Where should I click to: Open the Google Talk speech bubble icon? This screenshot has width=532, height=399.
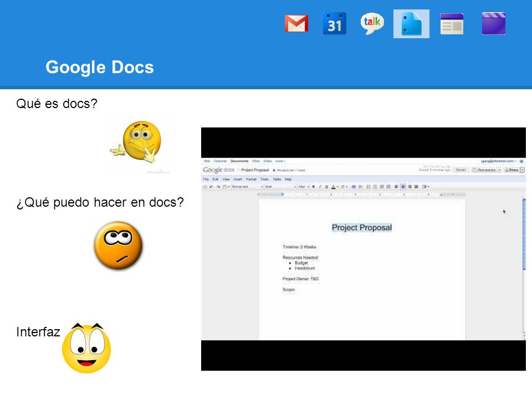point(372,23)
